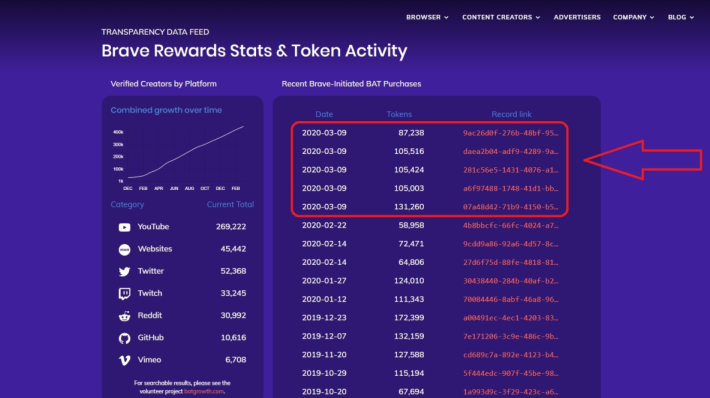Image resolution: width=710 pixels, height=398 pixels.
Task: Click the GitHub octocat icon
Action: point(125,338)
